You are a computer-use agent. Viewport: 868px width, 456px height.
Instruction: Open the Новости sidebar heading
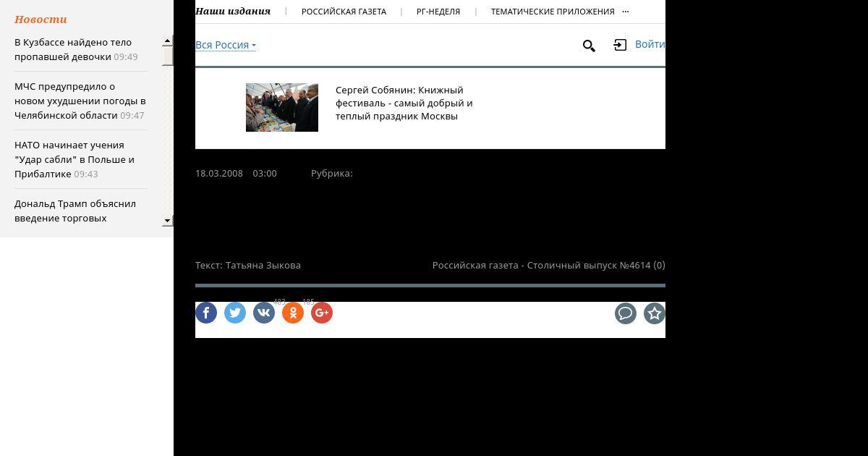(41, 20)
